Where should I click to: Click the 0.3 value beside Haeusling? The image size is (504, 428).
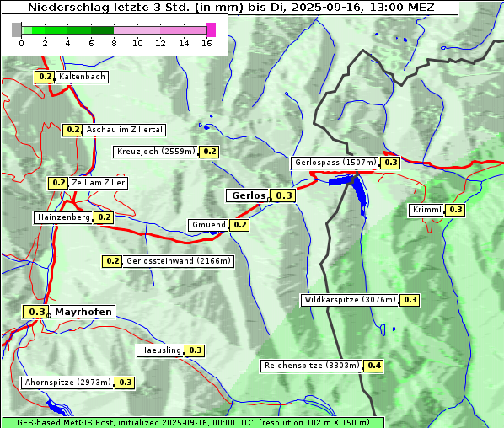point(195,350)
